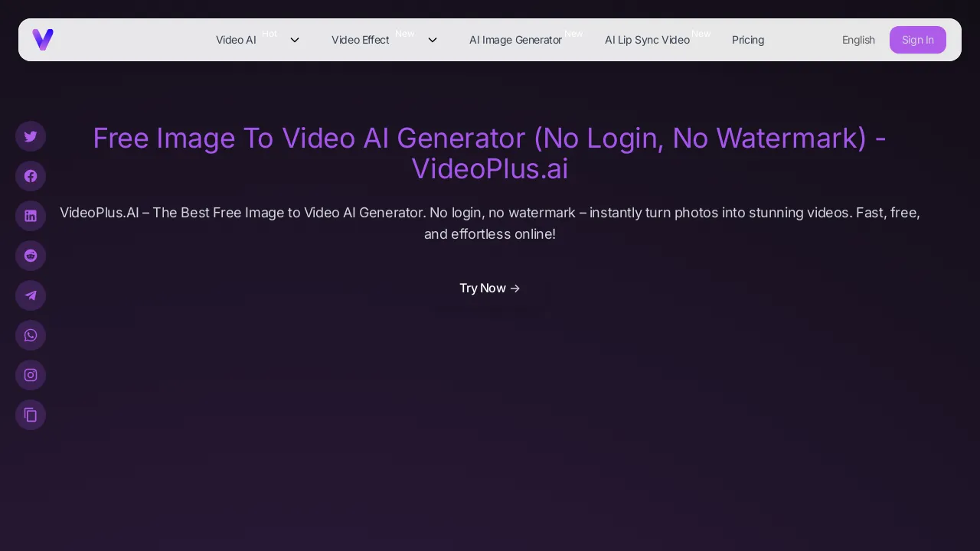Image resolution: width=980 pixels, height=551 pixels.
Task: Share the page via Telegram
Action: 31,295
